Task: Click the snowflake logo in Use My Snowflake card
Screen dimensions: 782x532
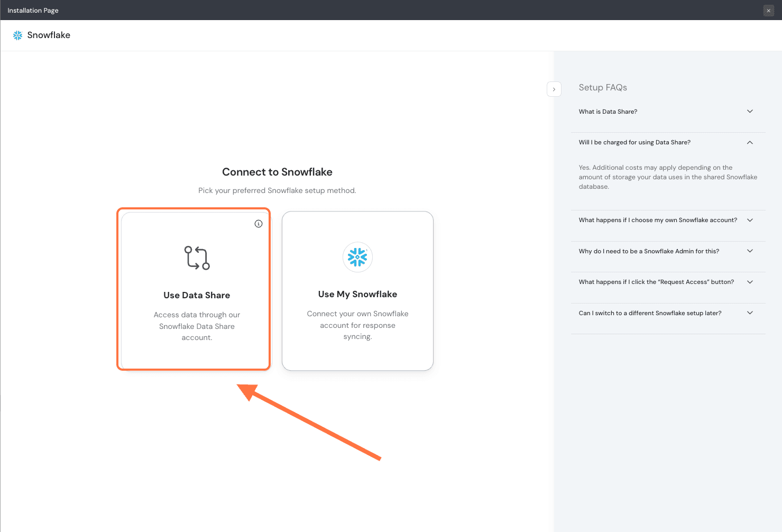Action: [x=357, y=257]
